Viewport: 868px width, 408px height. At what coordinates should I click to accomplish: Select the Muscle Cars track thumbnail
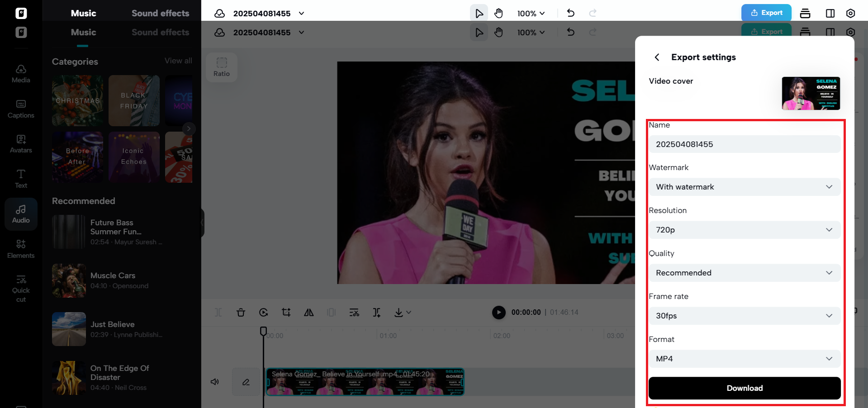pyautogui.click(x=69, y=280)
